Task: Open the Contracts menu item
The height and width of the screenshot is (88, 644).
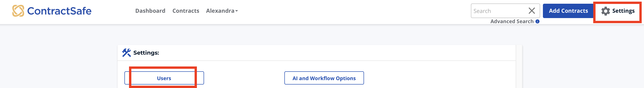Action: [186, 11]
